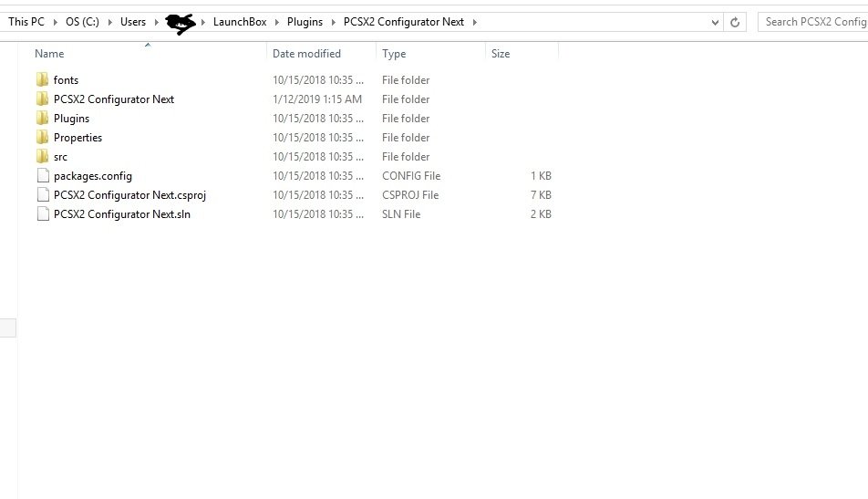Go to OS (C:) breadcrumb

(x=82, y=22)
